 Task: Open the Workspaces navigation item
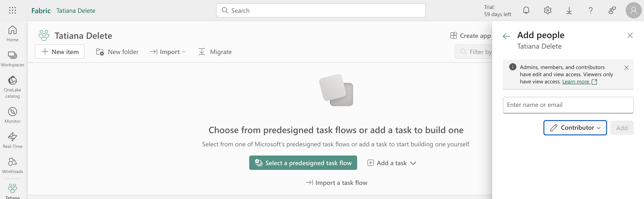(x=13, y=58)
